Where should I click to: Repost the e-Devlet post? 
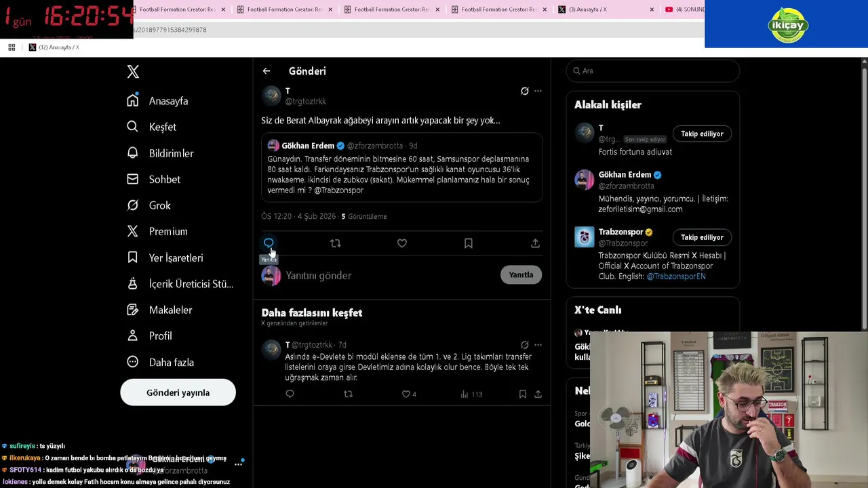[x=348, y=394]
